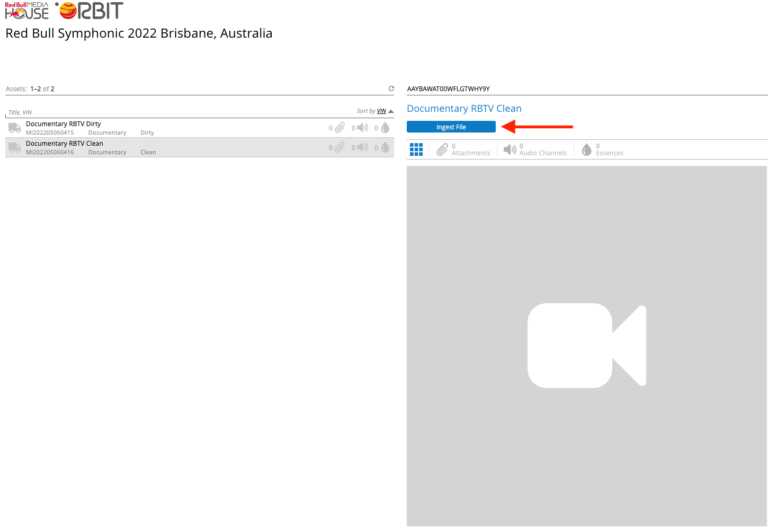Switch to the Audio Channels tab

tap(535, 149)
